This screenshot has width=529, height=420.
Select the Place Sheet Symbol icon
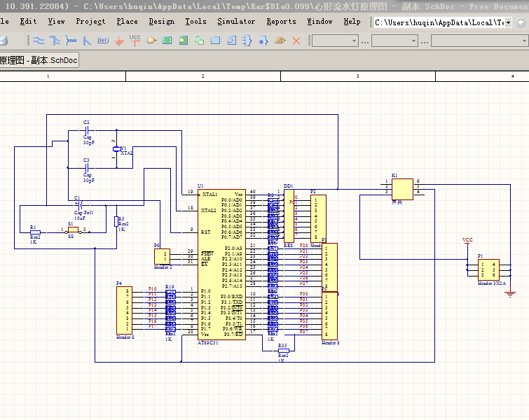[167, 41]
